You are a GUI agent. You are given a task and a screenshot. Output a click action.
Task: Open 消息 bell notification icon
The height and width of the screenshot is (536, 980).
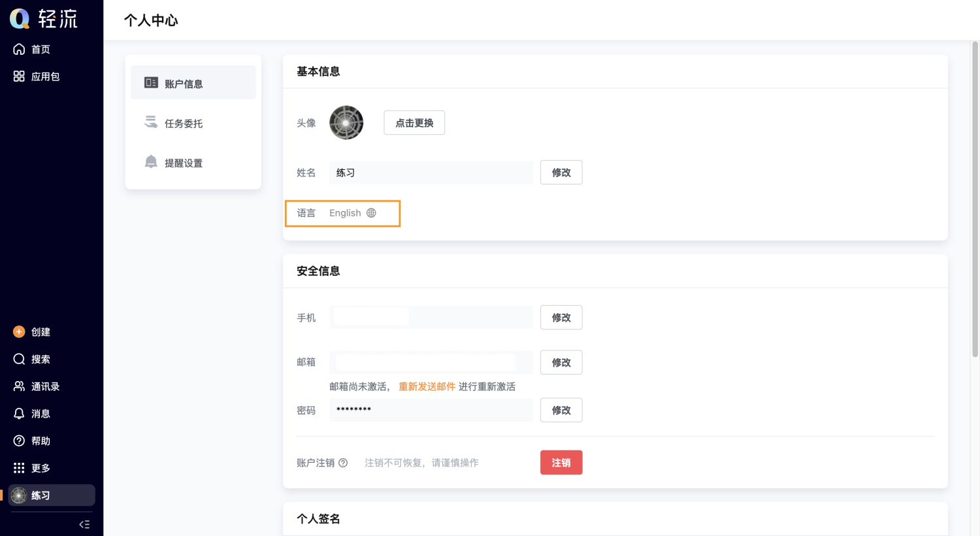[x=19, y=414]
